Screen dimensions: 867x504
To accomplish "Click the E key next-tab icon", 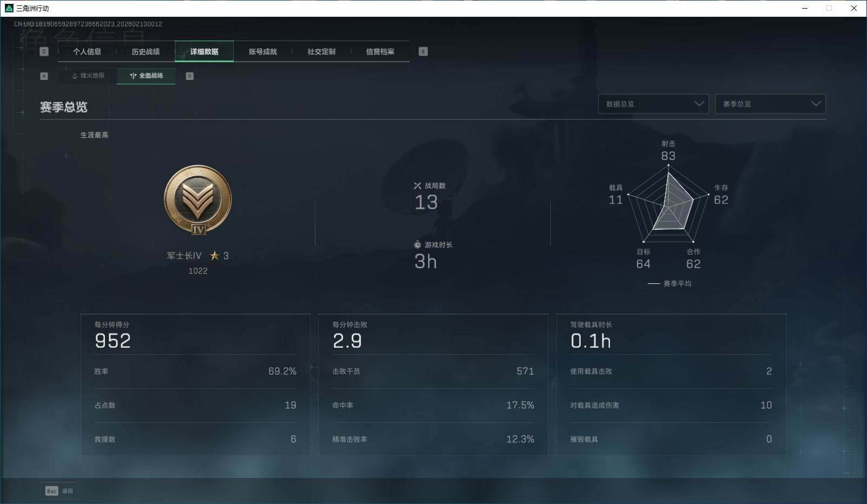I will [423, 51].
